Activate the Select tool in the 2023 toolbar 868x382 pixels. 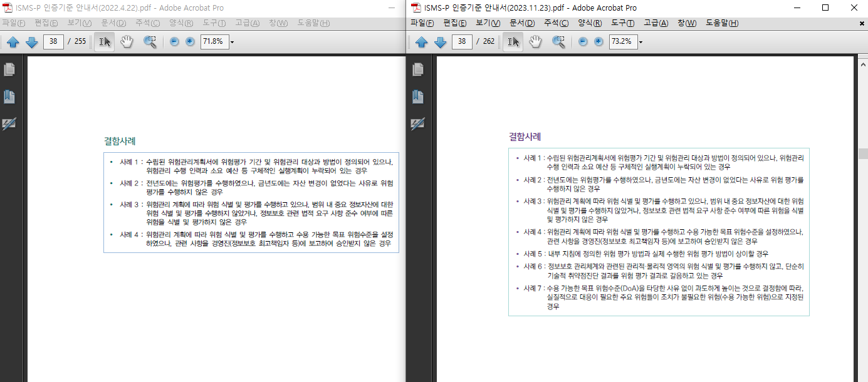click(512, 42)
